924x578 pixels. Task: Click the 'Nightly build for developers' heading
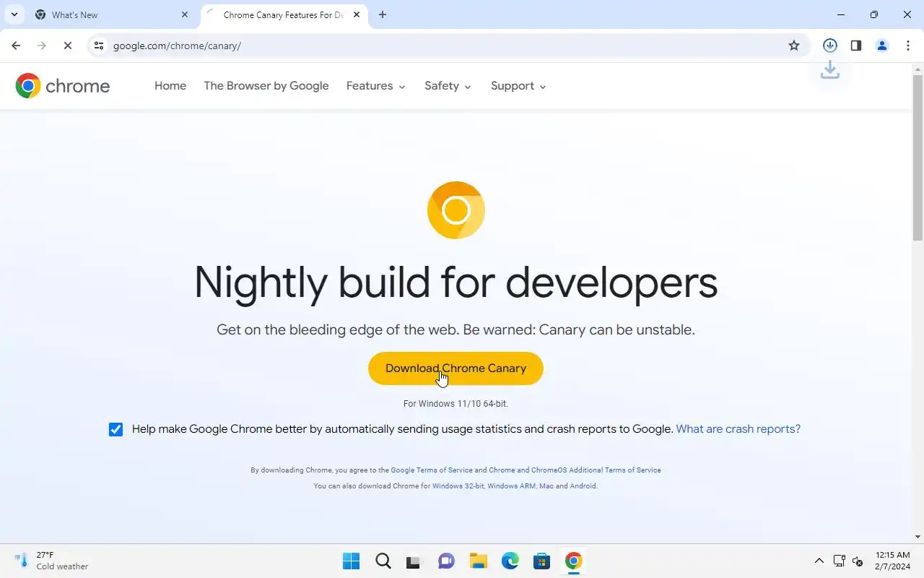pos(456,282)
